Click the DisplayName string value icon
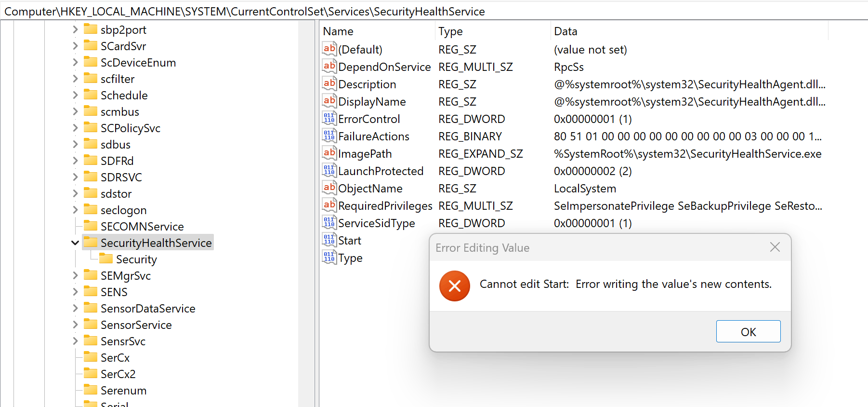This screenshot has height=407, width=868. point(329,101)
